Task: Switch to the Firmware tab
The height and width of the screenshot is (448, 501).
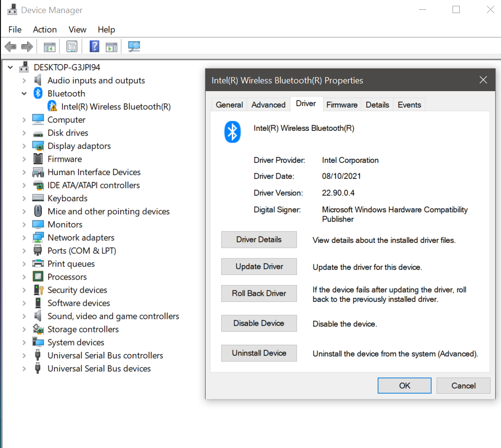Action: click(342, 105)
